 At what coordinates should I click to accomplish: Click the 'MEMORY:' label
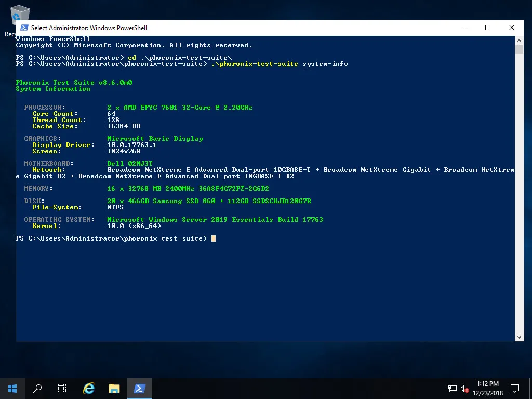tap(38, 189)
